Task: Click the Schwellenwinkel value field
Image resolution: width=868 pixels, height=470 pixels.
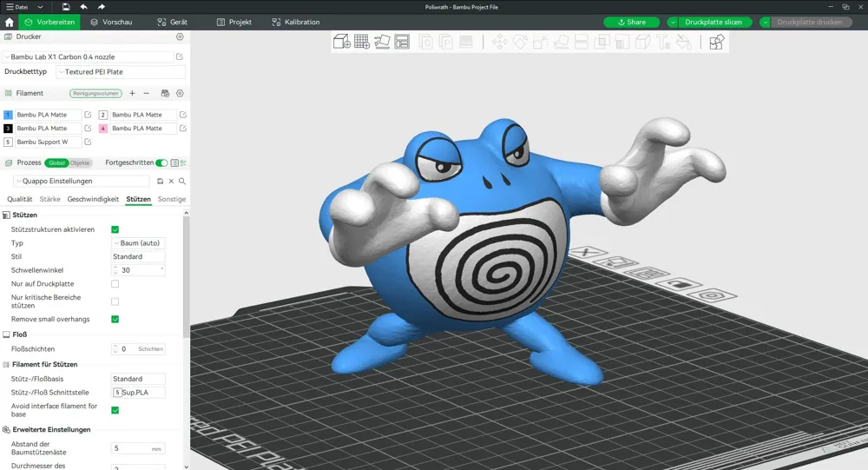Action: coord(138,270)
